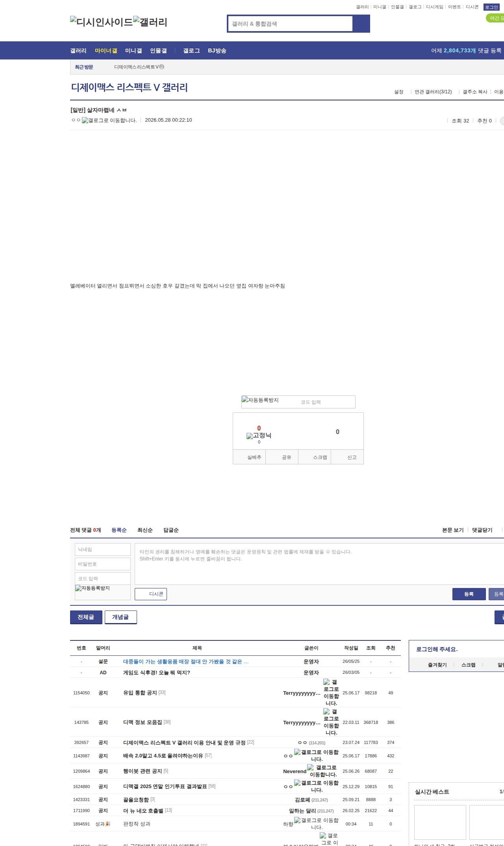Click the 신고 report button

pos(347,457)
